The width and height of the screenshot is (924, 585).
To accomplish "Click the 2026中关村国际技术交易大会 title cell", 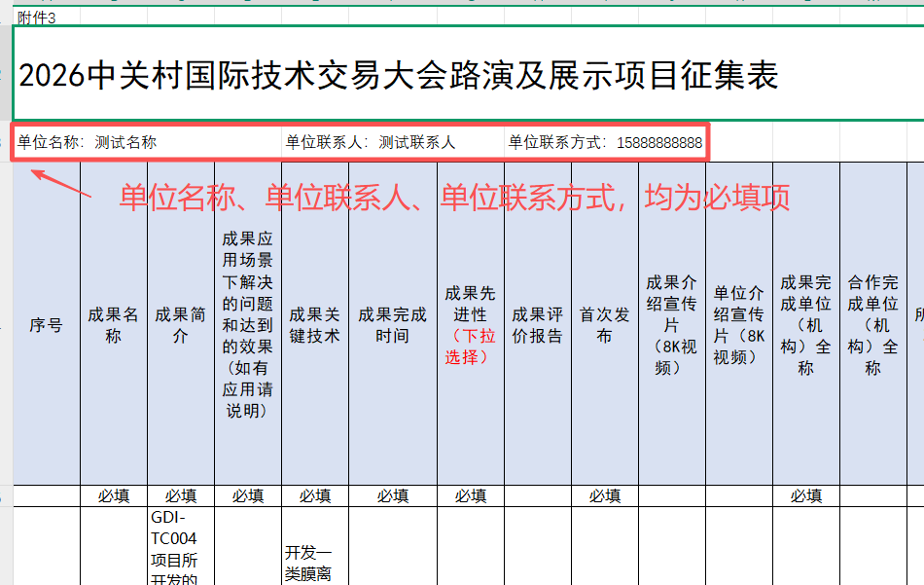I will coord(399,75).
